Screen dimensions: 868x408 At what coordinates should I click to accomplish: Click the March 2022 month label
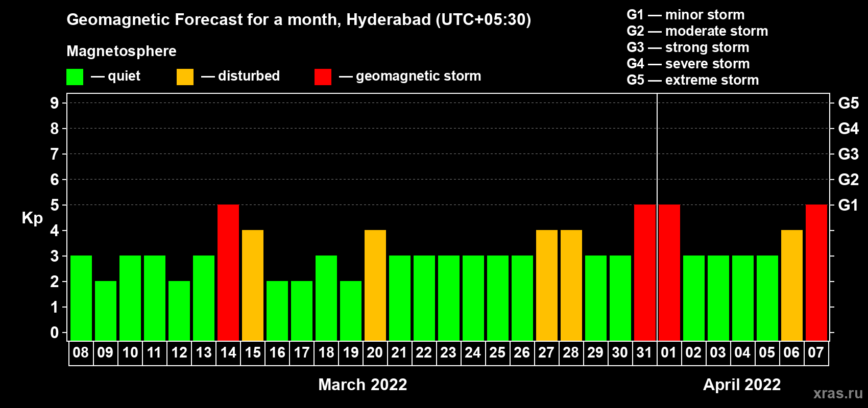(x=363, y=384)
